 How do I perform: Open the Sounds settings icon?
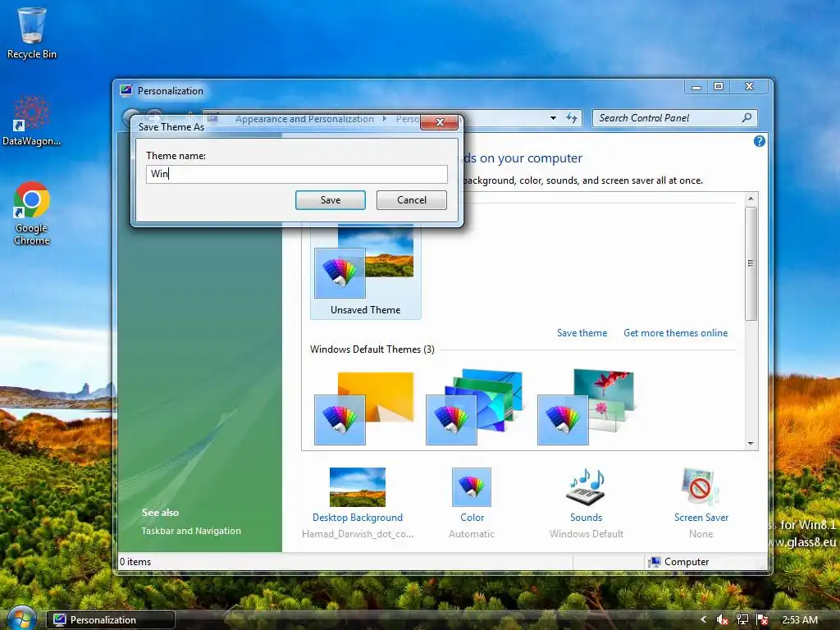[586, 486]
